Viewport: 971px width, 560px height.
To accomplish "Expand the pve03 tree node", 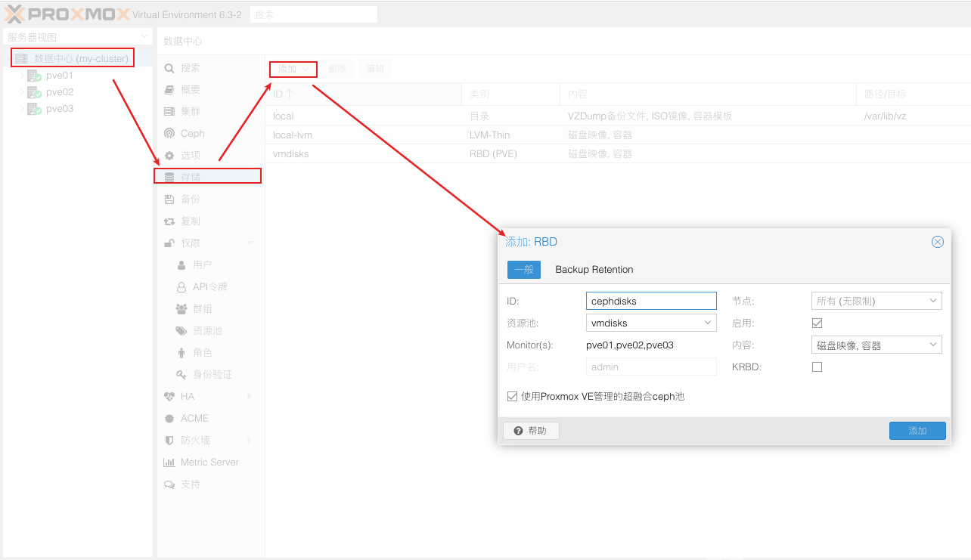I will 22,109.
